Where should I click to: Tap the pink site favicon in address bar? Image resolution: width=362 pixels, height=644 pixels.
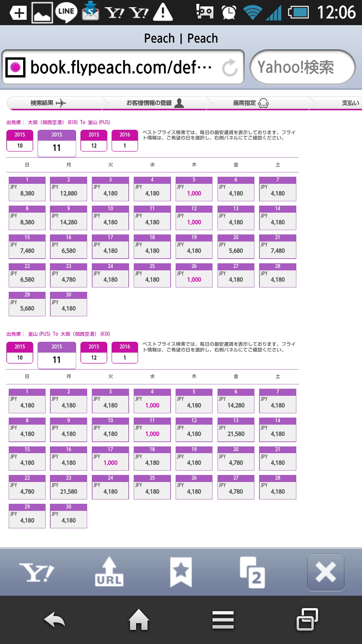point(15,67)
